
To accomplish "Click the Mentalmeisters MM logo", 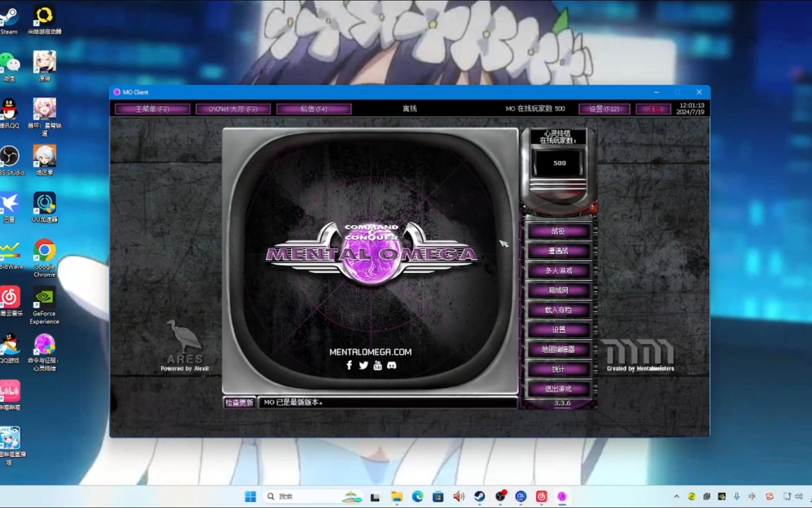I will coord(640,355).
